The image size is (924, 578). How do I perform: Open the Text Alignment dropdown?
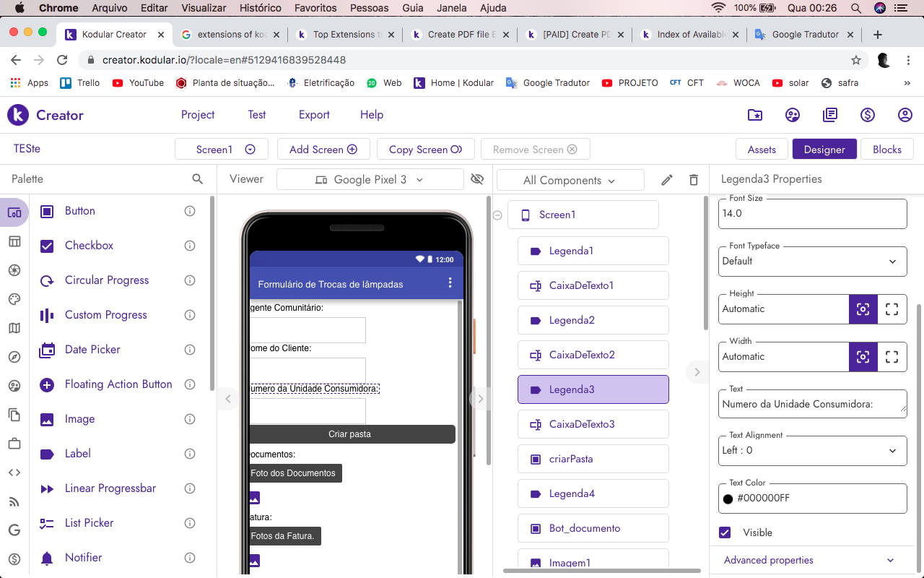[813, 451]
